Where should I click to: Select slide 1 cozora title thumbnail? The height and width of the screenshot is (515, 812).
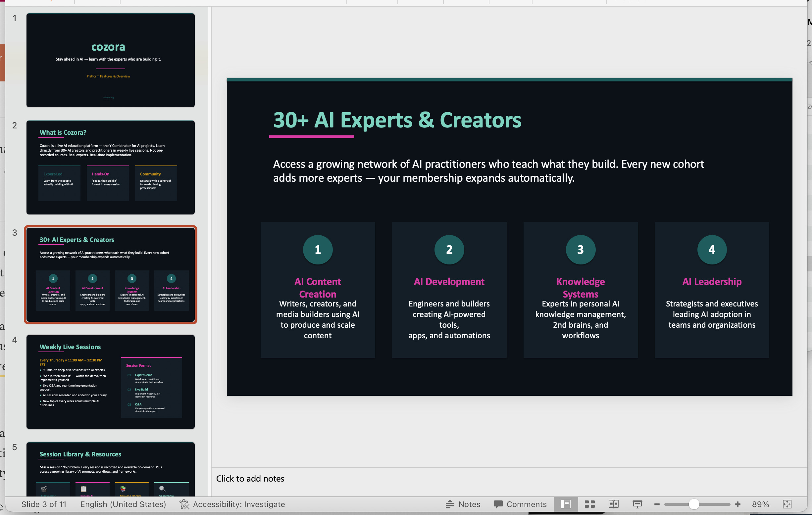pyautogui.click(x=110, y=60)
